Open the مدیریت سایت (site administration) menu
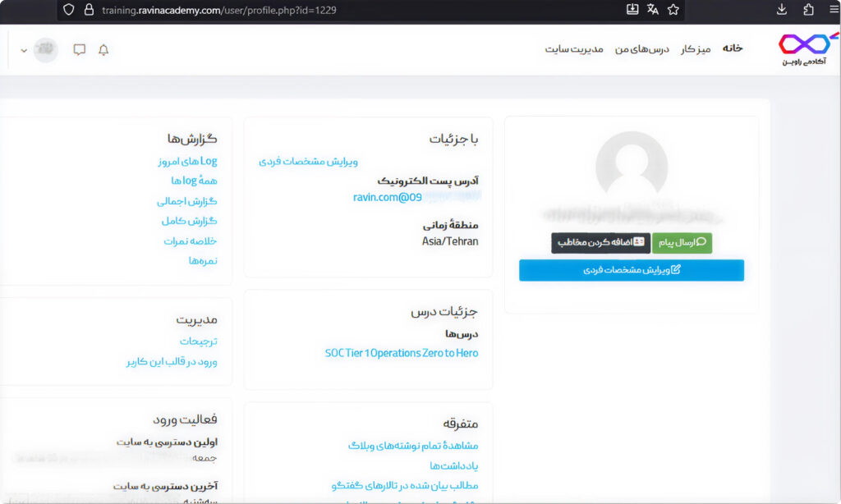Image resolution: width=841 pixels, height=504 pixels. (x=572, y=48)
